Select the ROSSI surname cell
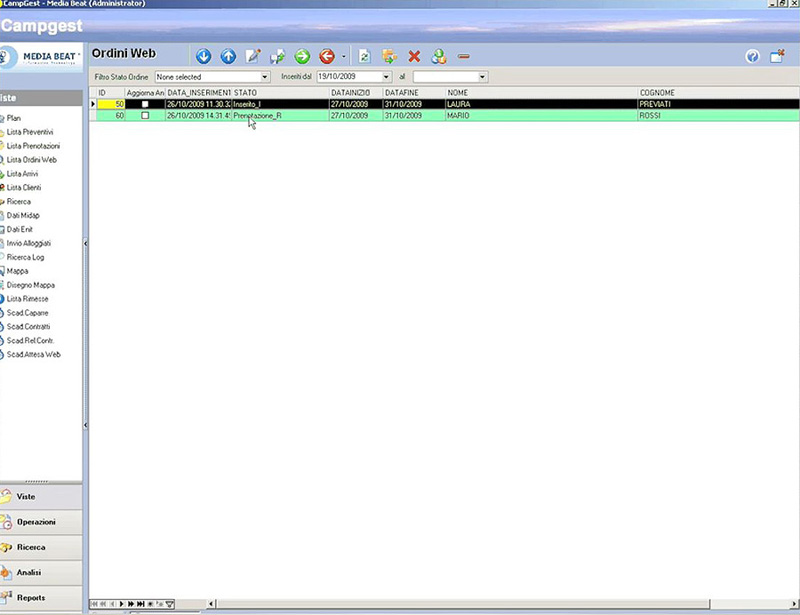 point(719,116)
